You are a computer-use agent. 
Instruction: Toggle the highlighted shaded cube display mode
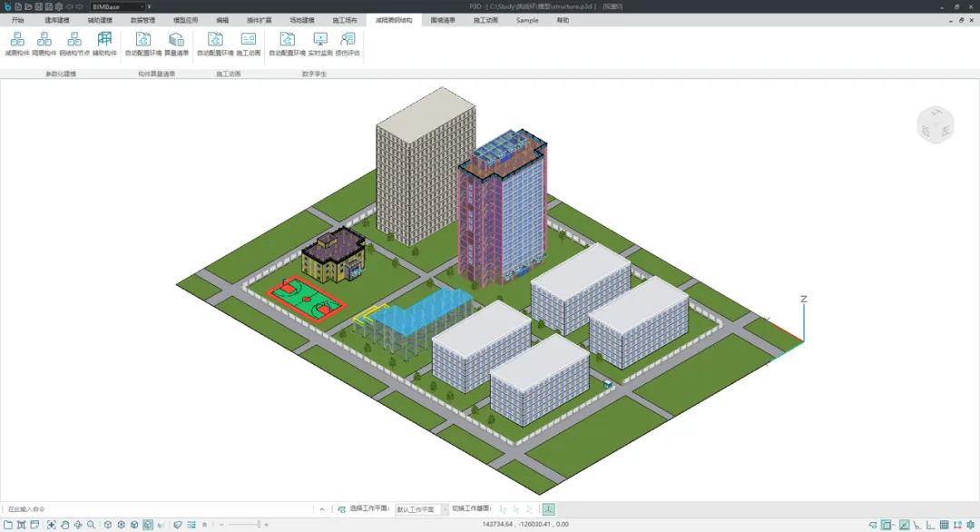[147, 525]
